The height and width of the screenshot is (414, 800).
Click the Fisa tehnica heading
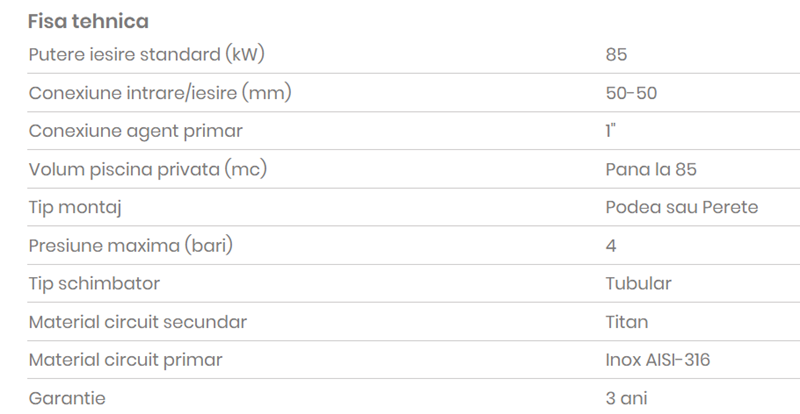pos(89,20)
